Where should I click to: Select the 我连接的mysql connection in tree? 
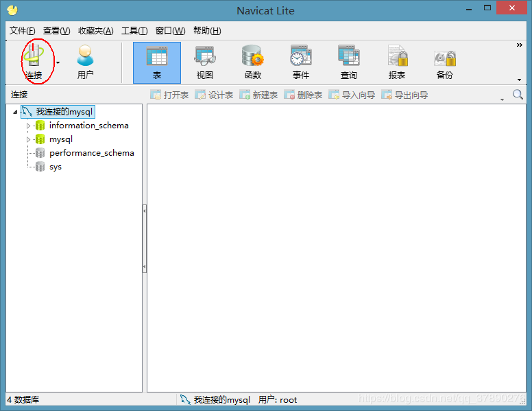coord(58,112)
